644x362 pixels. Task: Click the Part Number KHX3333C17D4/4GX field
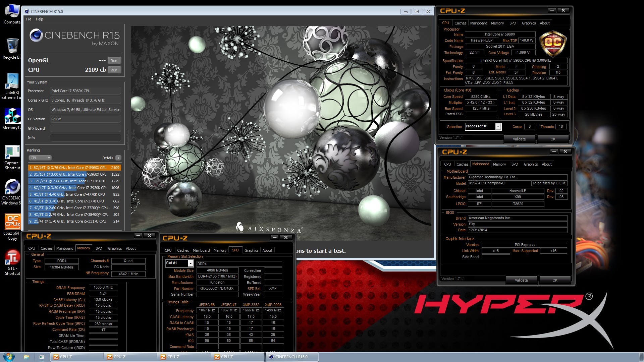(x=217, y=289)
